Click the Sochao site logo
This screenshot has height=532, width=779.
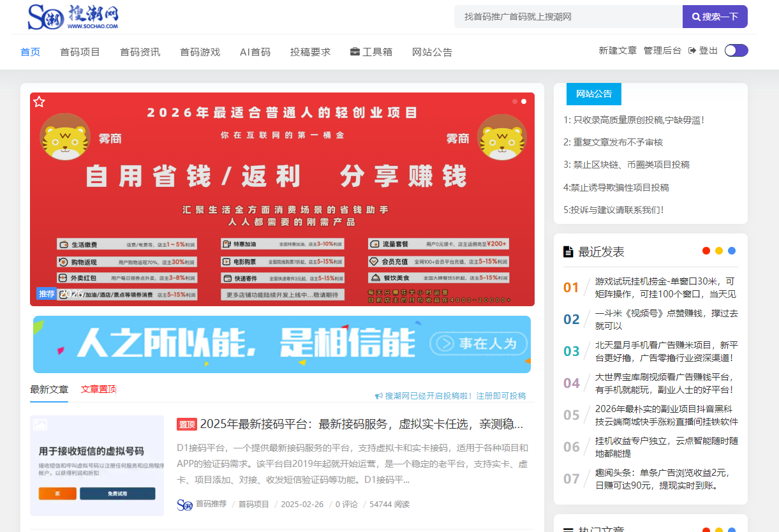(73, 17)
